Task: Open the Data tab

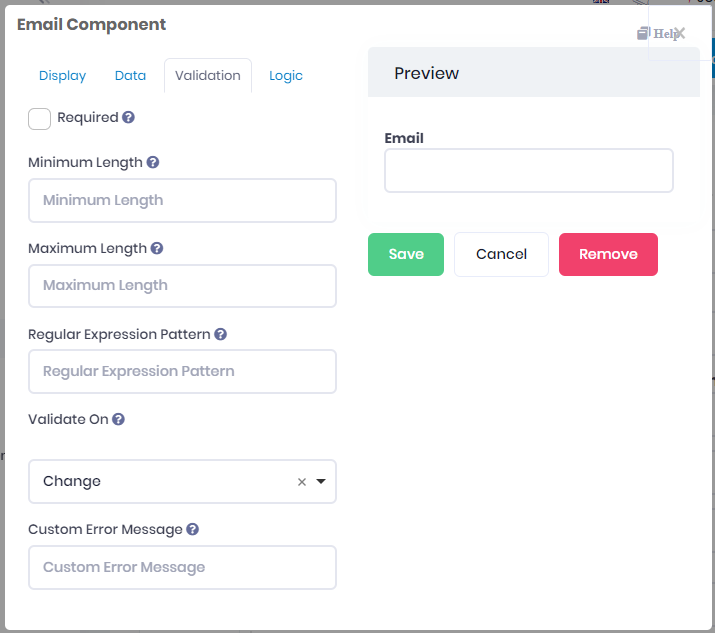Action: coord(130,75)
